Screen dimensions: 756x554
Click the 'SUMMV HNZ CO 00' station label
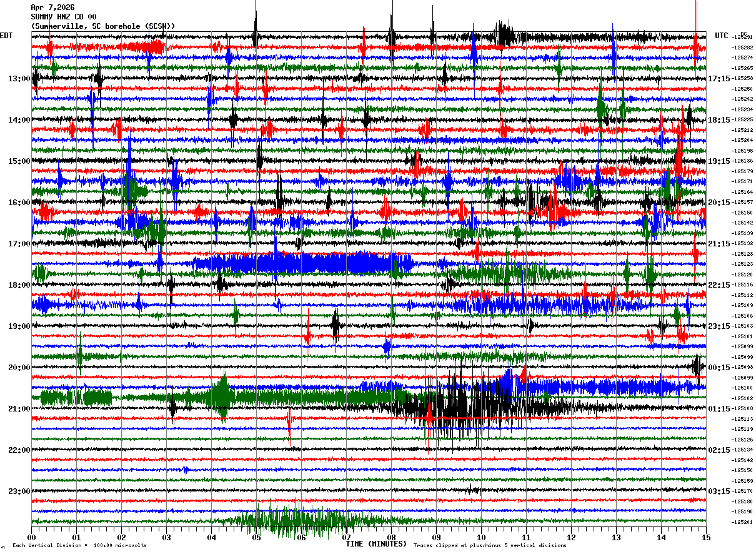point(64,17)
